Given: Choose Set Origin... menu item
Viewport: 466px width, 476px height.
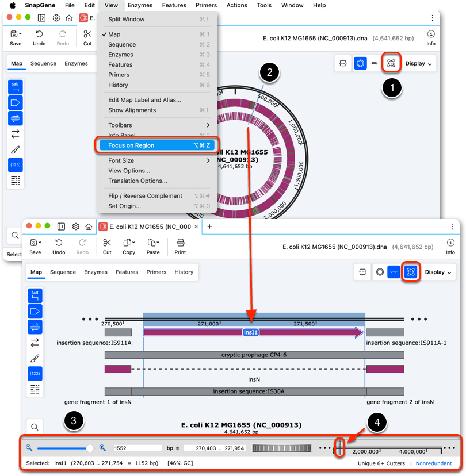Looking at the screenshot, I should 156,206.
